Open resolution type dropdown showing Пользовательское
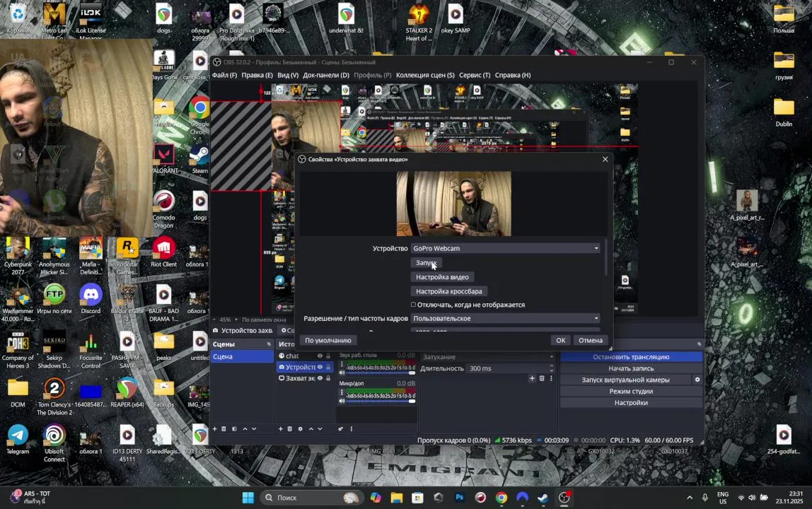The height and width of the screenshot is (509, 812). coord(506,318)
